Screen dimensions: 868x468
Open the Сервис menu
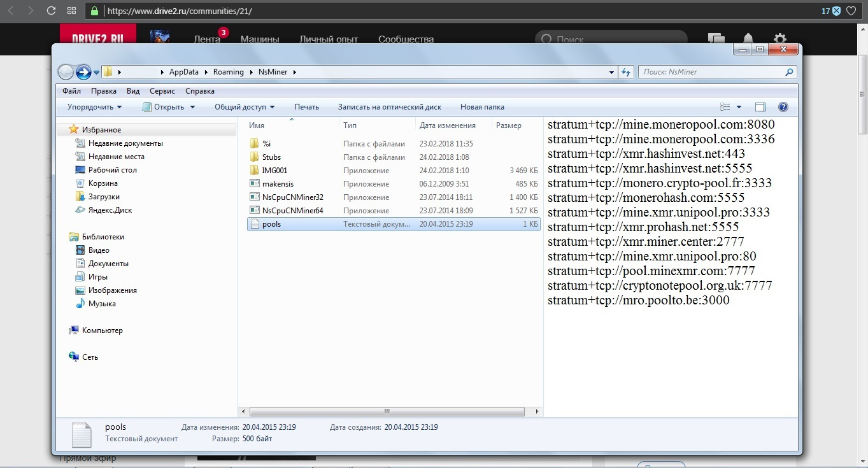162,90
